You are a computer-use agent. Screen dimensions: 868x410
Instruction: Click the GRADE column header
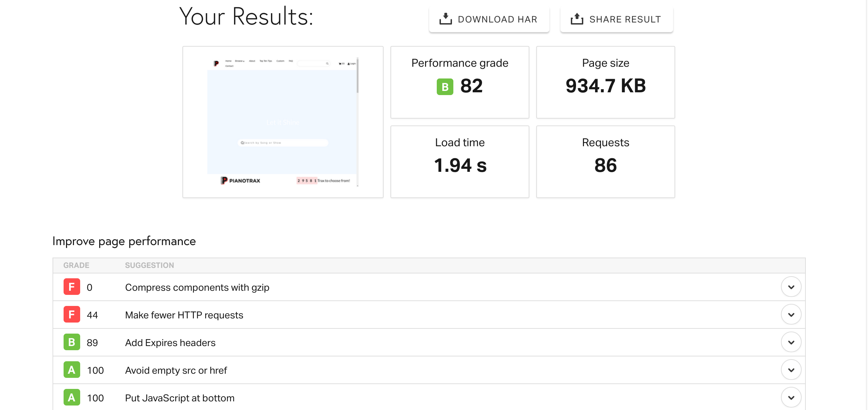[76, 265]
